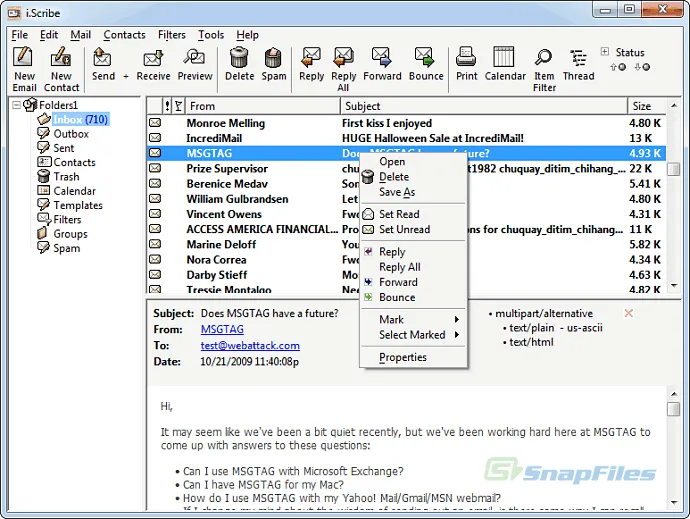Open the Spam folder in tree
690x519 pixels.
(x=66, y=248)
